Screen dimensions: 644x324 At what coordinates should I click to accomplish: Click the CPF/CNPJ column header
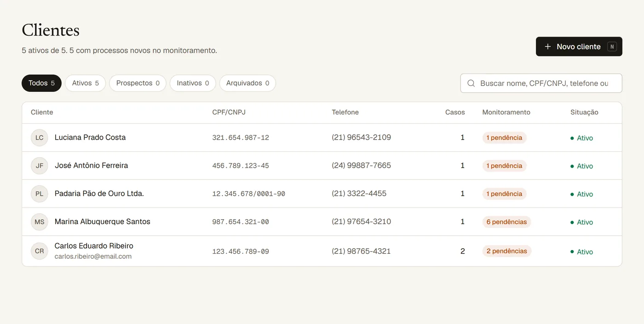pos(229,112)
